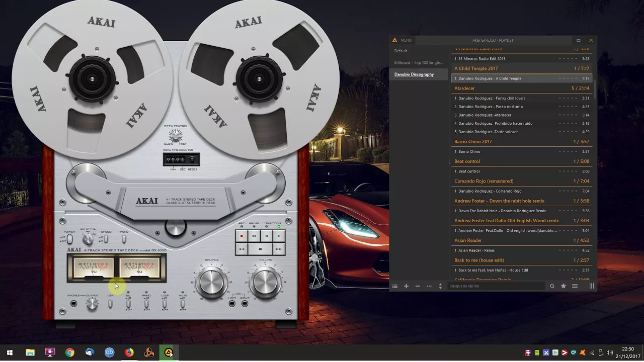Toggle the LOOP repeat switch
Screen dimensions: 644x362
(x=165, y=304)
